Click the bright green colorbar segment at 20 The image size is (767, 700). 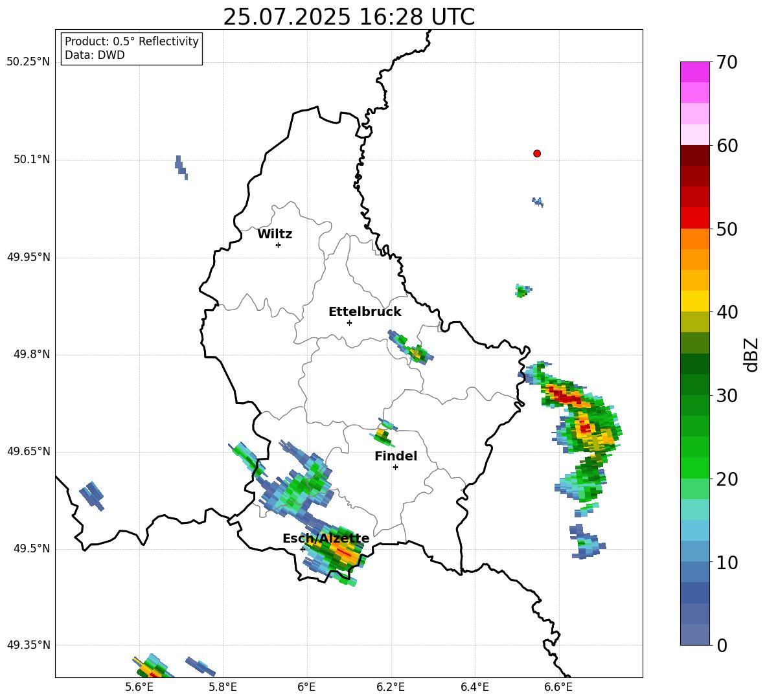pos(695,468)
